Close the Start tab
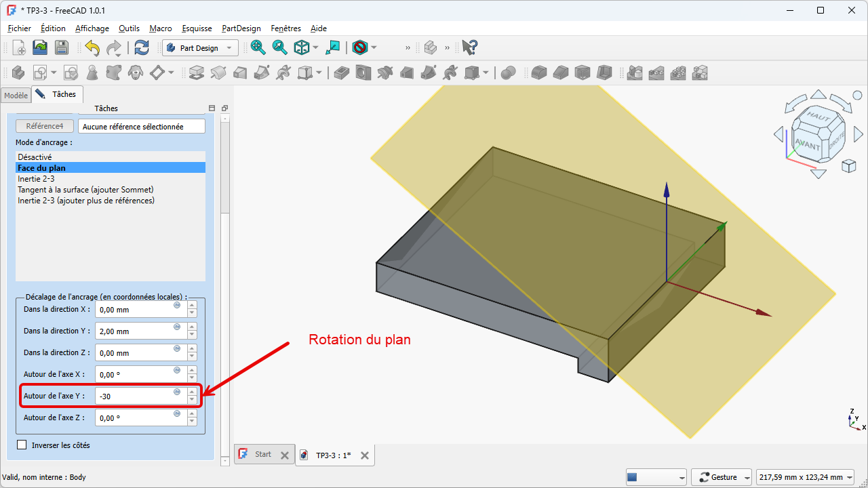 (284, 455)
